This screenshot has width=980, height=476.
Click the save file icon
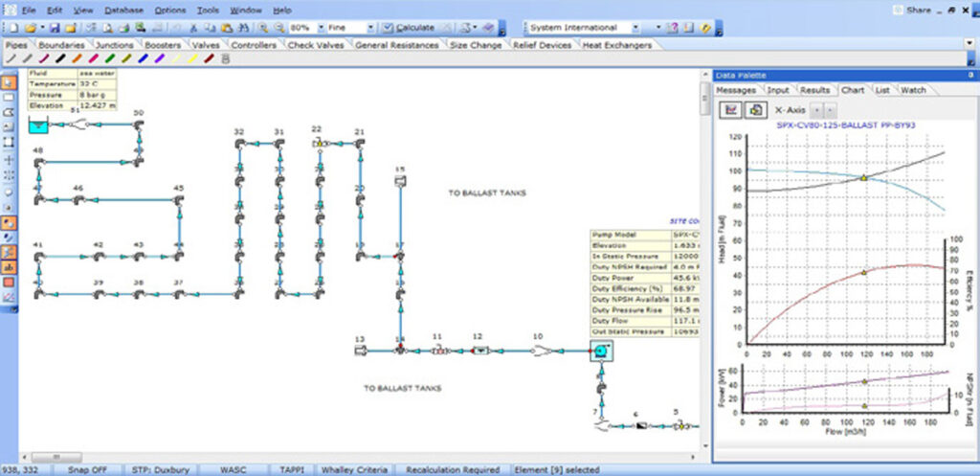pos(56,28)
